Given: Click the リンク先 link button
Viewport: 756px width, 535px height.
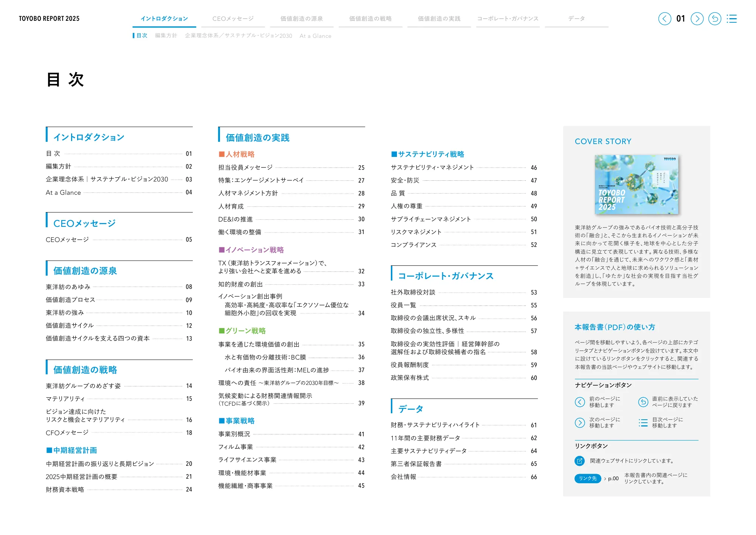Looking at the screenshot, I should click(587, 478).
